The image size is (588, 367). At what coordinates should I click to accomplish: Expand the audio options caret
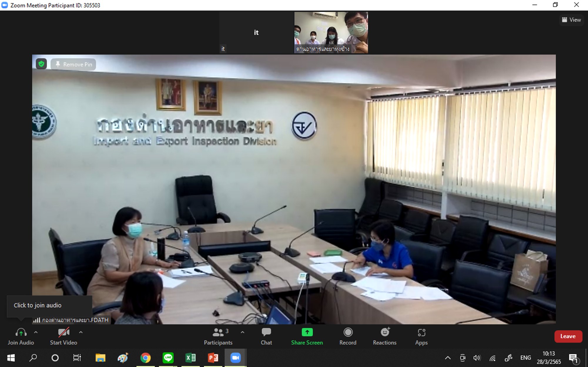click(x=36, y=332)
